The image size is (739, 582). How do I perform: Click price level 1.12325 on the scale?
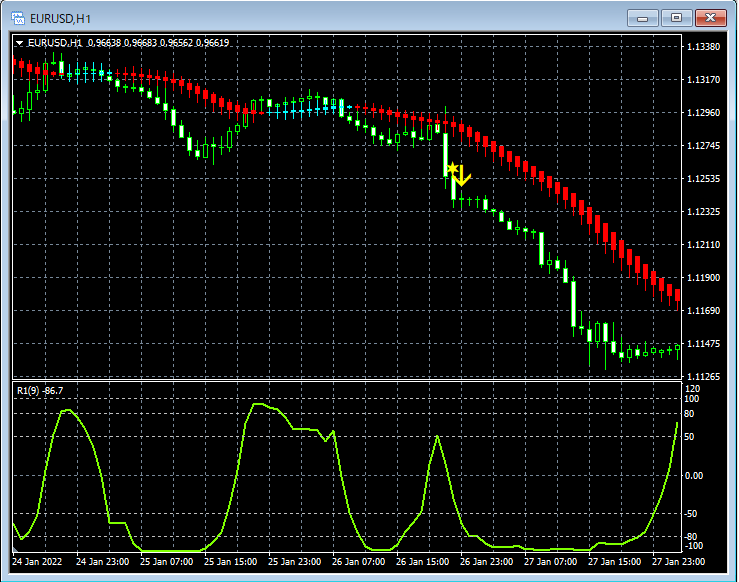[704, 212]
